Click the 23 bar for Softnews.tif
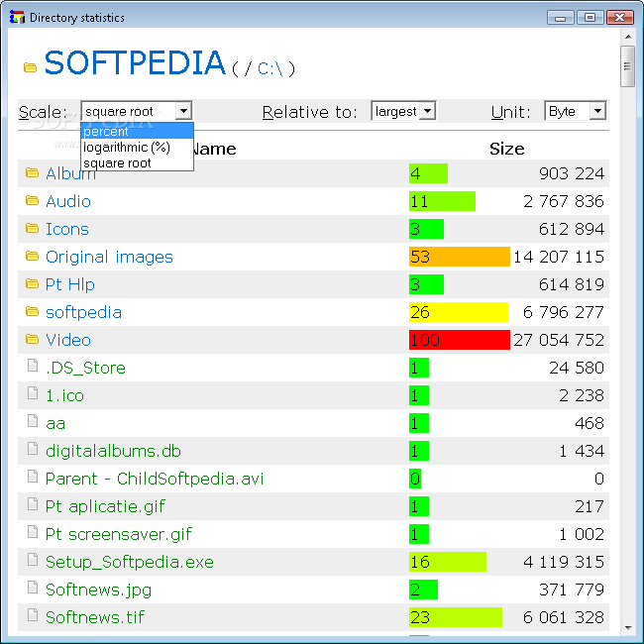644x644 pixels. point(456,617)
